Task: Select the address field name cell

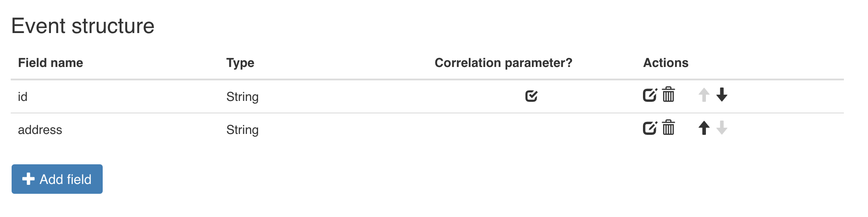Action: pos(40,130)
